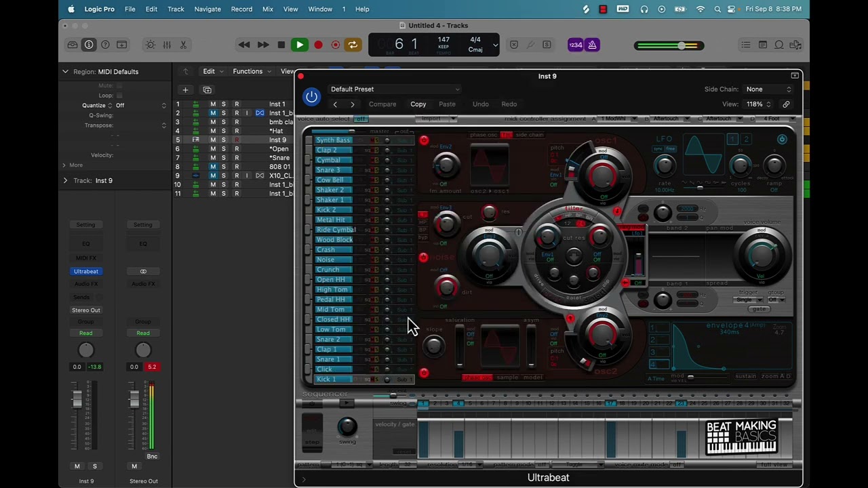The width and height of the screenshot is (868, 488).
Task: Tick the region Loop checkbox
Action: click(x=119, y=96)
